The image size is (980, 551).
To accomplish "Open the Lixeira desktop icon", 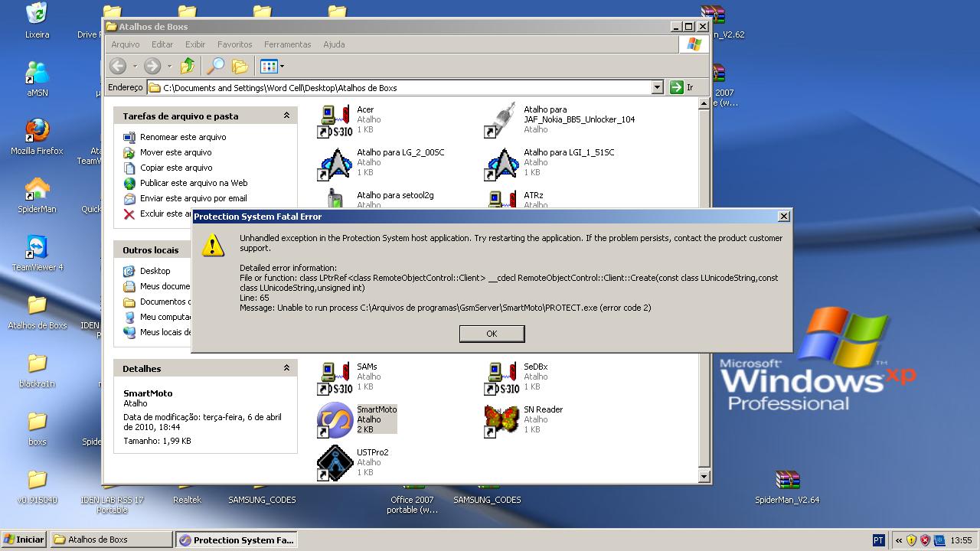I will (37, 21).
